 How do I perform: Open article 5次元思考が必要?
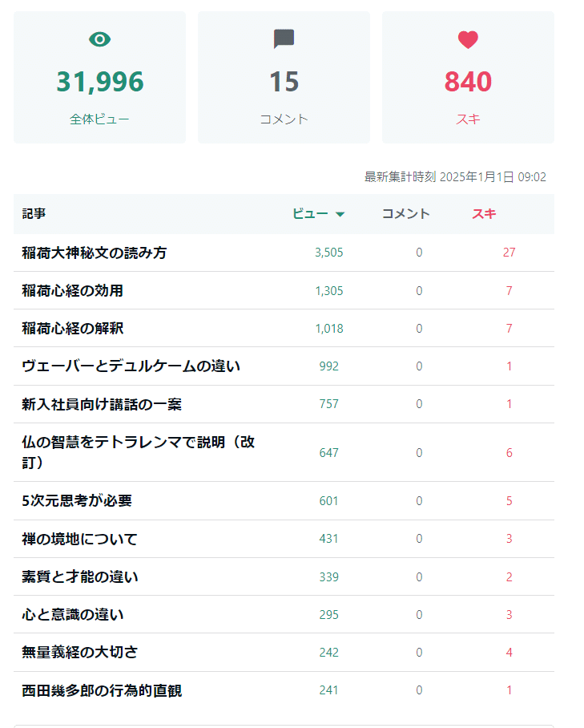pyautogui.click(x=77, y=501)
